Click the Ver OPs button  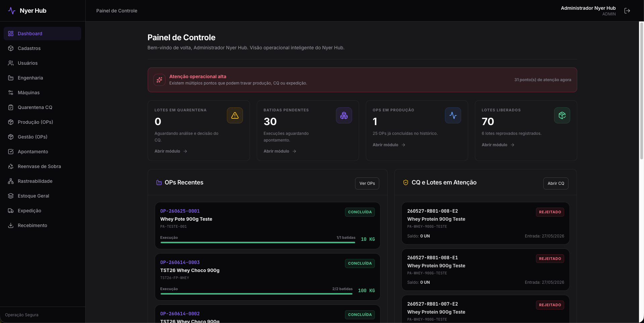coord(367,183)
